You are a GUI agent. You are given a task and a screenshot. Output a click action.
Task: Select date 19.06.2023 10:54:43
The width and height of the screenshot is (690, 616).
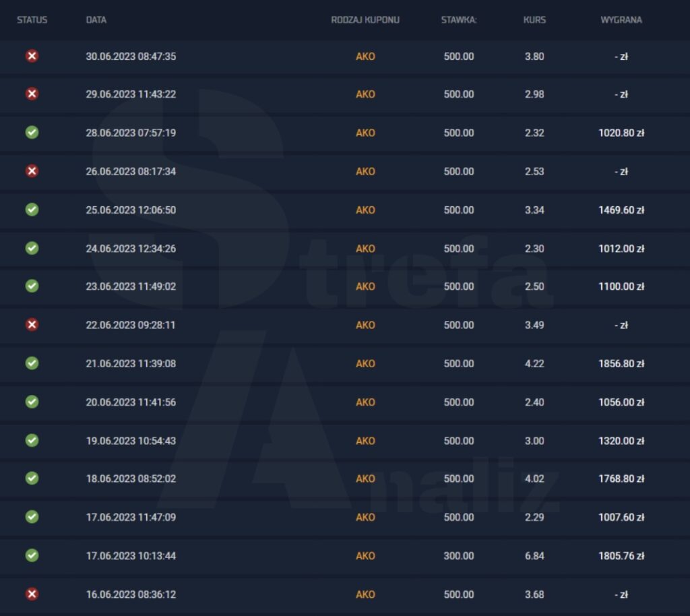[x=131, y=441]
